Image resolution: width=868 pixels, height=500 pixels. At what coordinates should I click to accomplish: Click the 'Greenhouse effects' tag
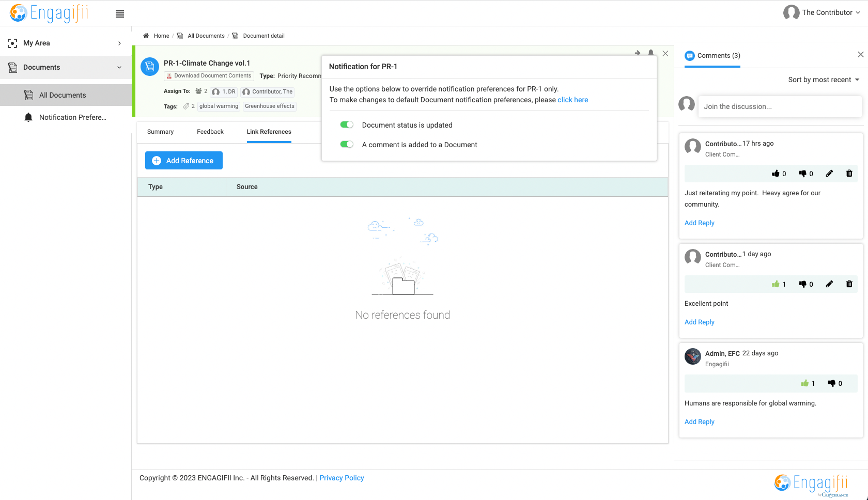tap(270, 106)
